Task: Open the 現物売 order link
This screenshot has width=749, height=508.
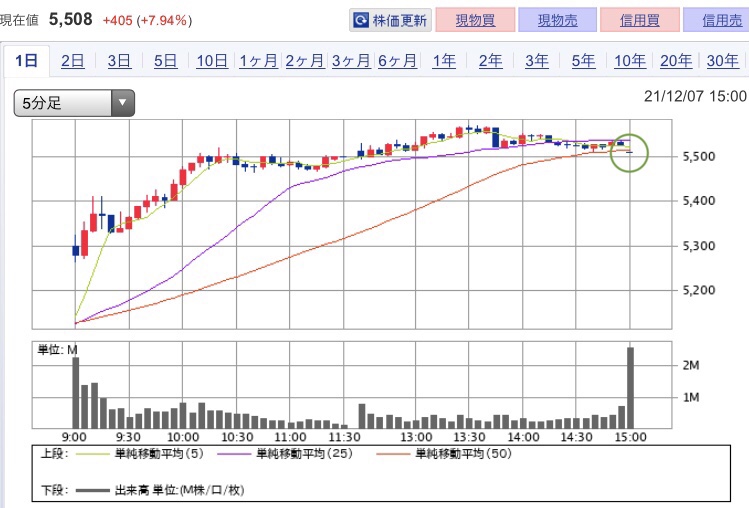Action: 557,20
